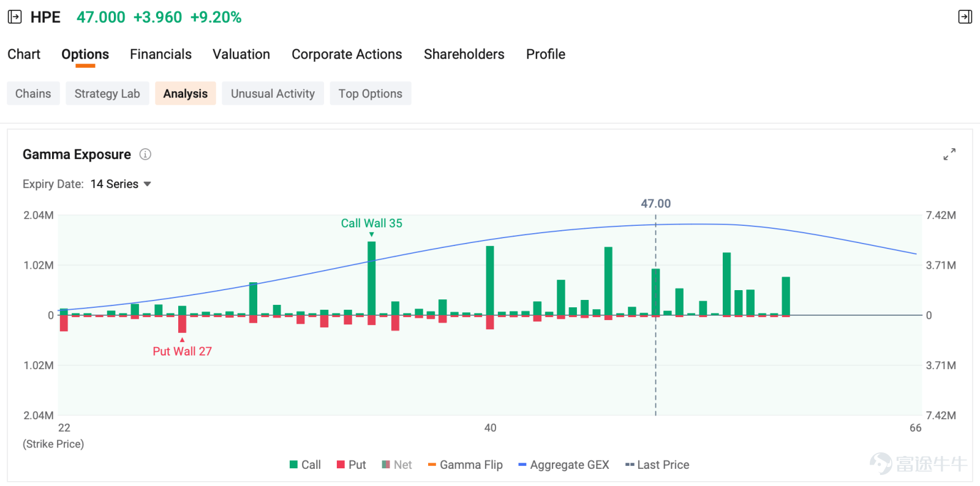
Task: Select the Chains sub-tab
Action: click(33, 94)
